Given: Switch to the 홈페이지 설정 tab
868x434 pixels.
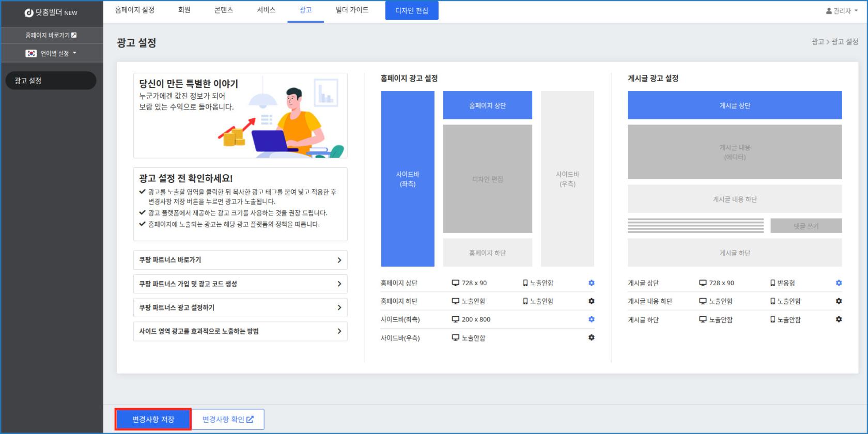Looking at the screenshot, I should pyautogui.click(x=134, y=10).
